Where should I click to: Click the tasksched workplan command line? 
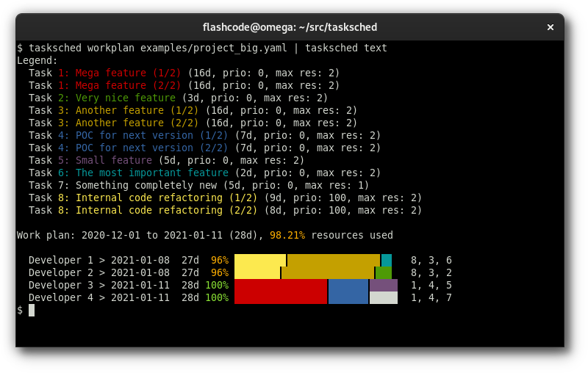201,48
